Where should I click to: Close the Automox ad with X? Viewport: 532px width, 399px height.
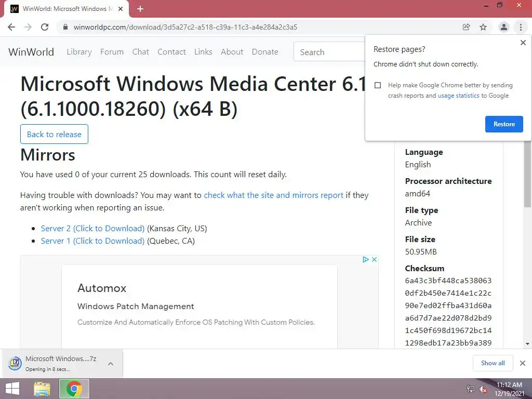[x=374, y=260]
